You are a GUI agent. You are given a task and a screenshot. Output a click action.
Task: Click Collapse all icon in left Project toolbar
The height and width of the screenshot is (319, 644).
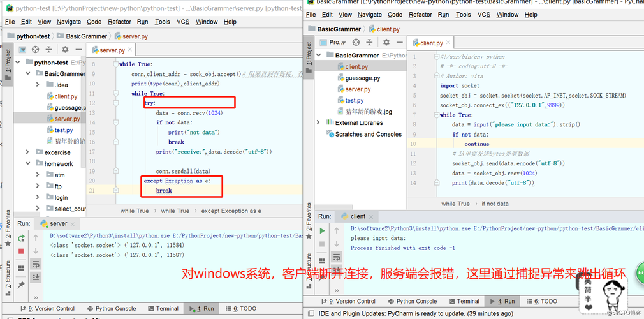pos(49,50)
